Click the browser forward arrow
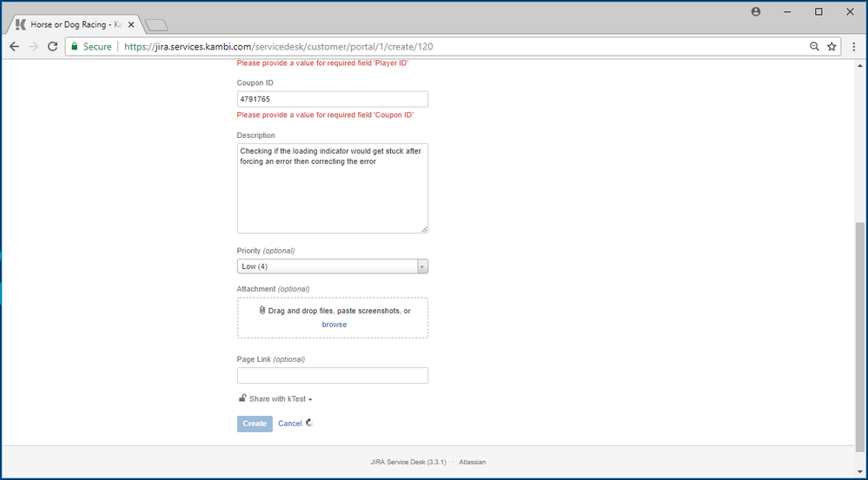 [x=33, y=47]
